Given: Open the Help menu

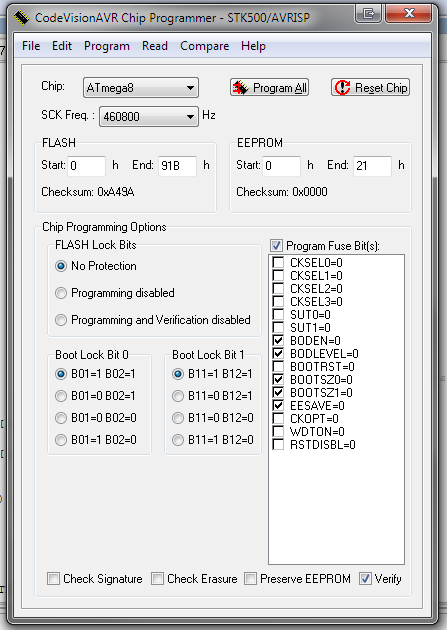Looking at the screenshot, I should pyautogui.click(x=253, y=46).
